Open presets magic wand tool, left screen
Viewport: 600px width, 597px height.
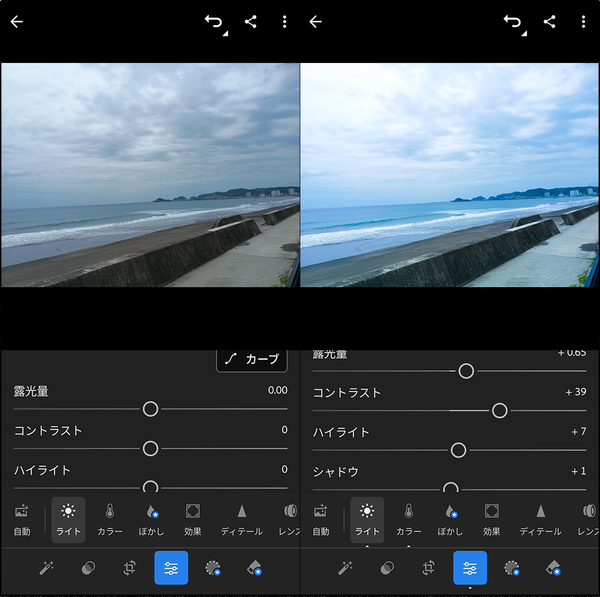pos(47,568)
